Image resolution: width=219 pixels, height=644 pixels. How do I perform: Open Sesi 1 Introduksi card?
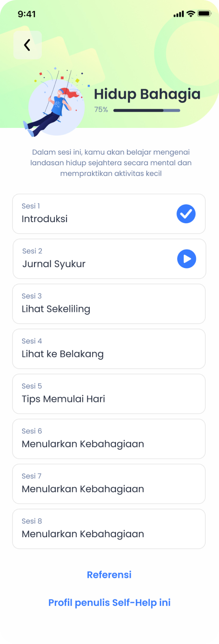click(x=109, y=214)
